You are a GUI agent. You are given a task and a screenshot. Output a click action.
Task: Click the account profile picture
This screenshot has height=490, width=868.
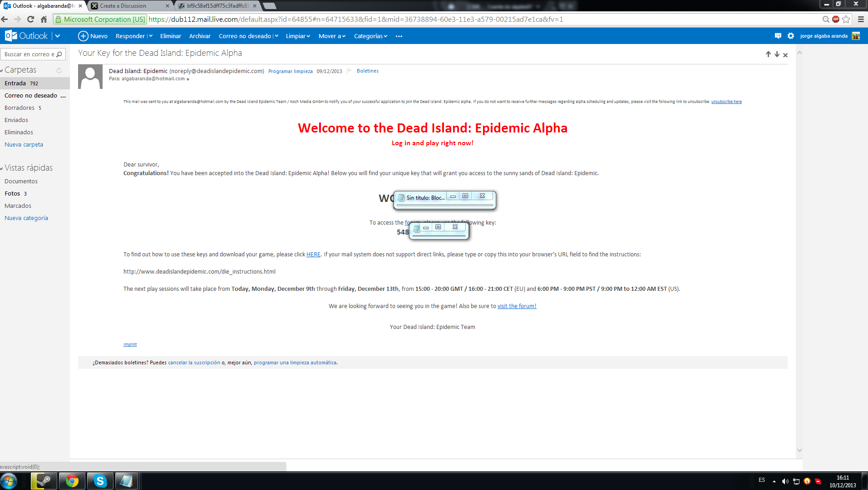pos(856,36)
